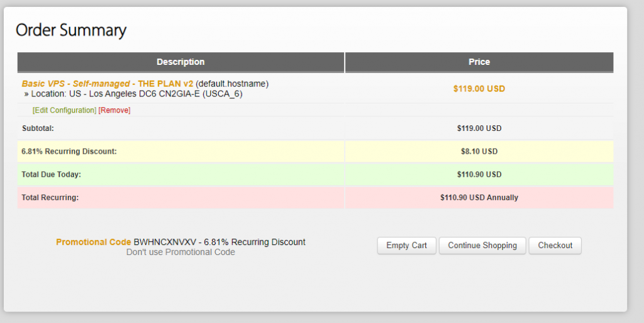The image size is (644, 323).
Task: Click the Price column header
Action: pos(479,62)
